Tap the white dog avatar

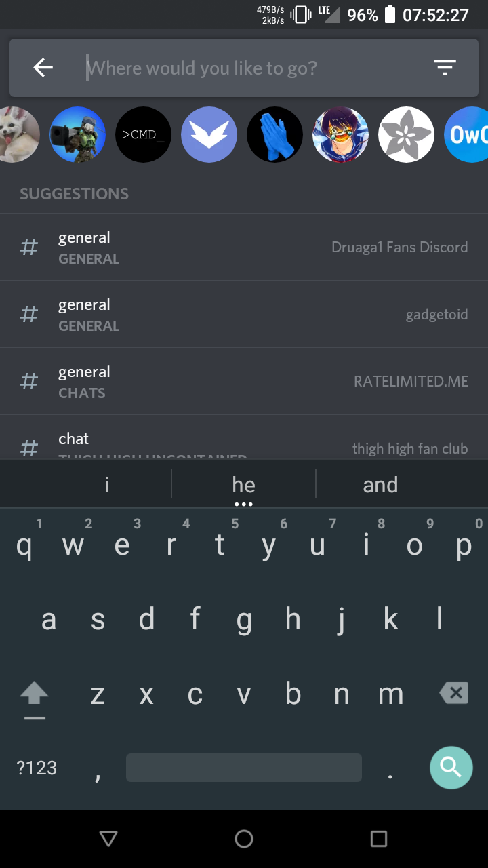point(19,134)
